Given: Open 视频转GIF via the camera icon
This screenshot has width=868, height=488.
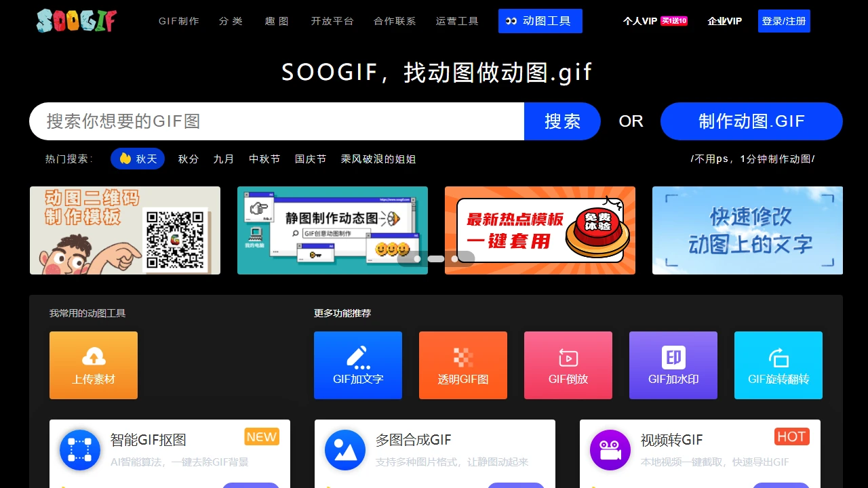Looking at the screenshot, I should click(610, 449).
